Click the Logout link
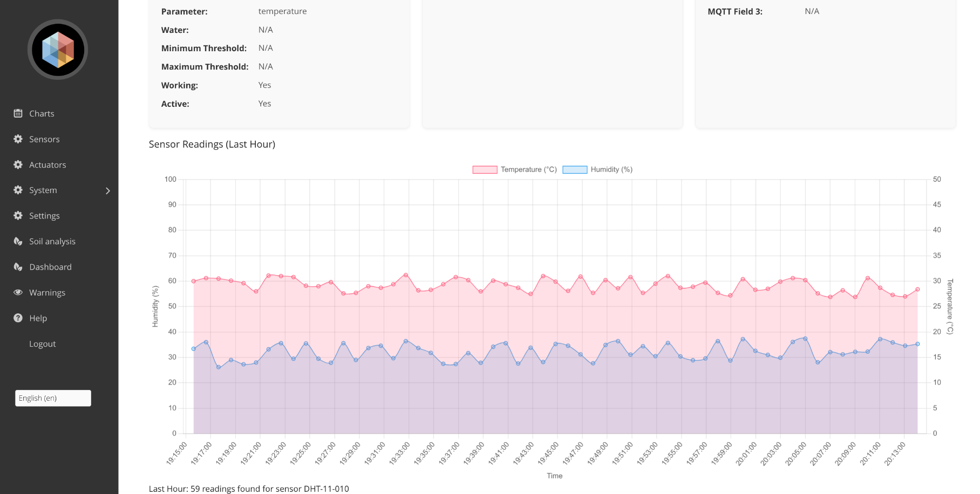Viewport: 980px width, 494px height. click(x=42, y=344)
